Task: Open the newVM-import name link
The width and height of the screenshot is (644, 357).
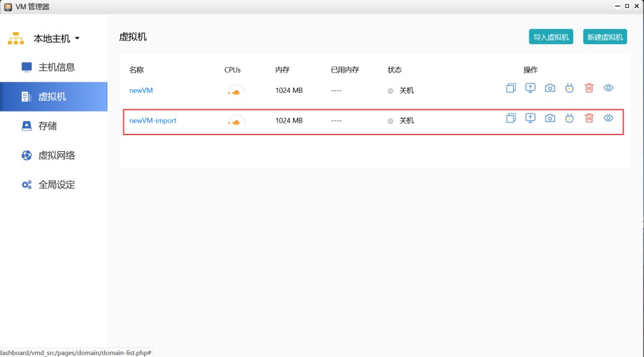Action: 152,121
